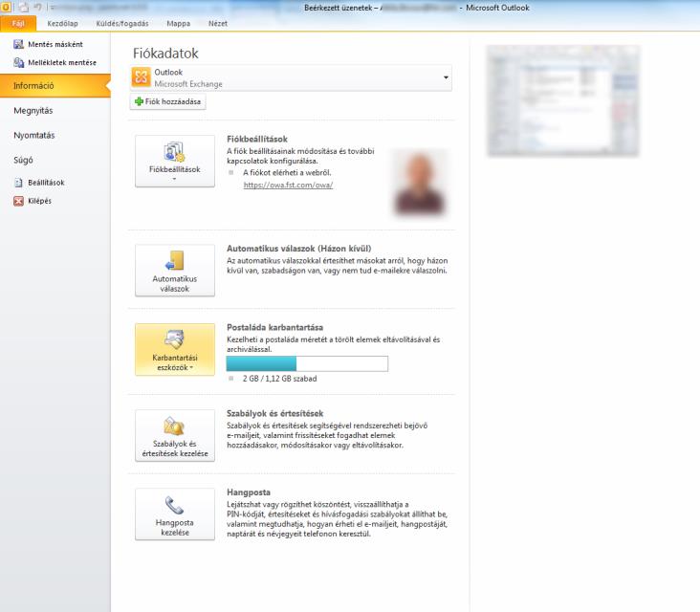Open Szabályok és értesítések kezelése
The height and width of the screenshot is (612, 700).
coord(175,436)
